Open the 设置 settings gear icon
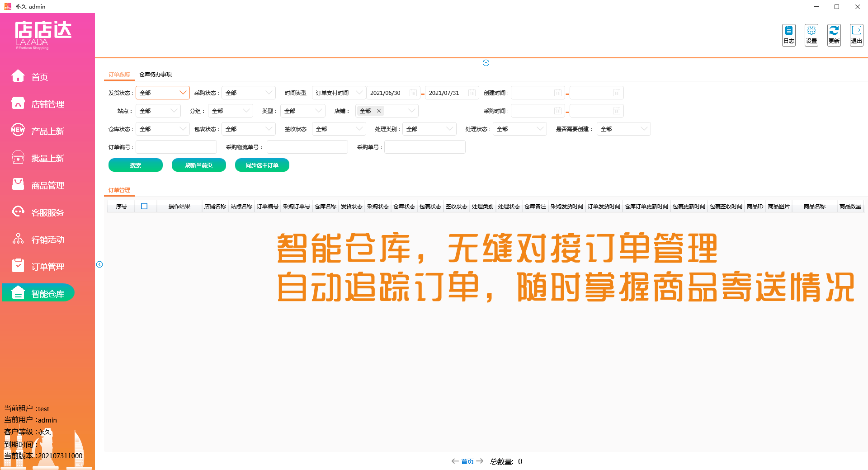 coord(811,35)
